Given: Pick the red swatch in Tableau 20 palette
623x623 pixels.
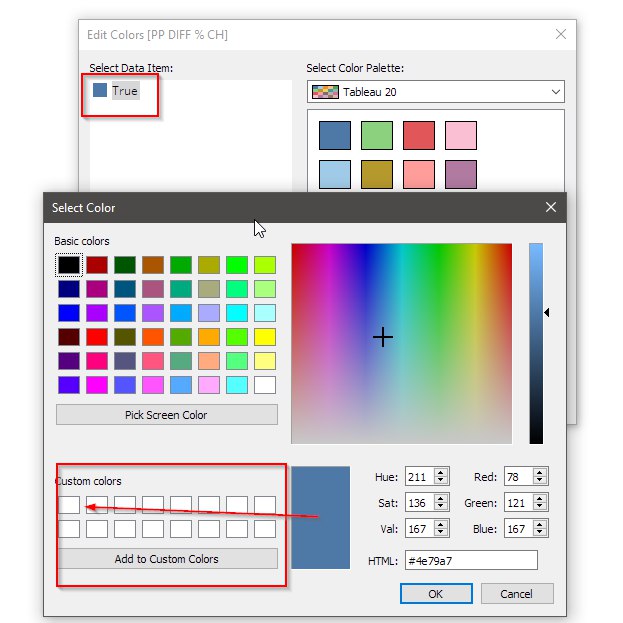Looking at the screenshot, I should point(419,135).
